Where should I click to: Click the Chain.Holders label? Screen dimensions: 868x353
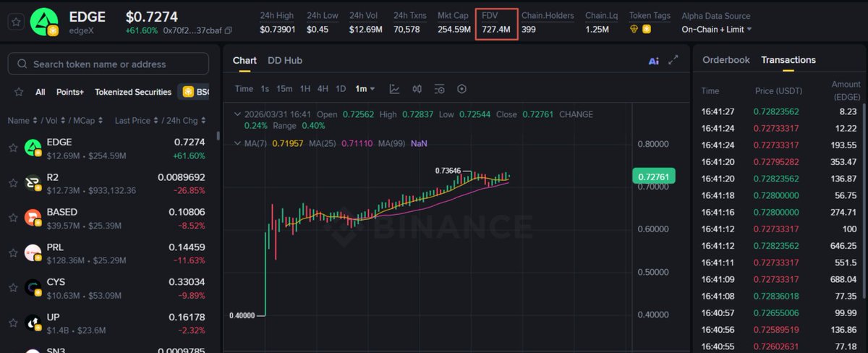click(548, 16)
